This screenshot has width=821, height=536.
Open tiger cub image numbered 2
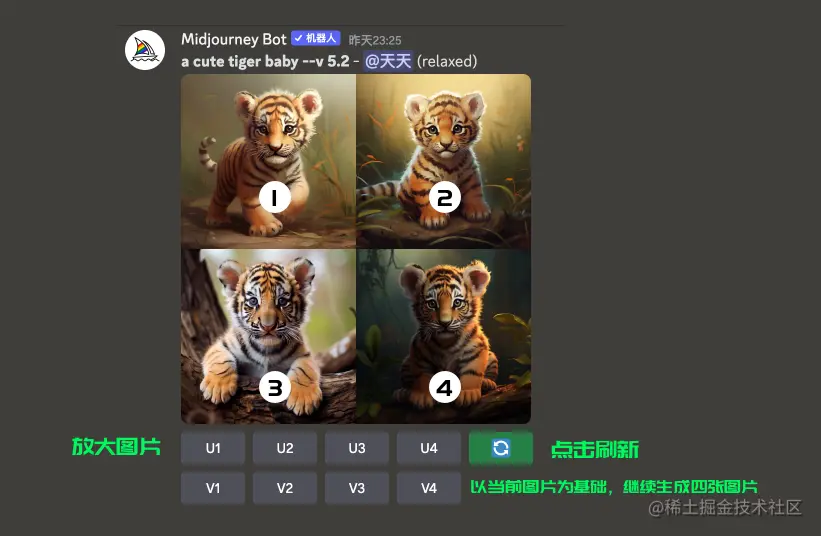(x=443, y=161)
